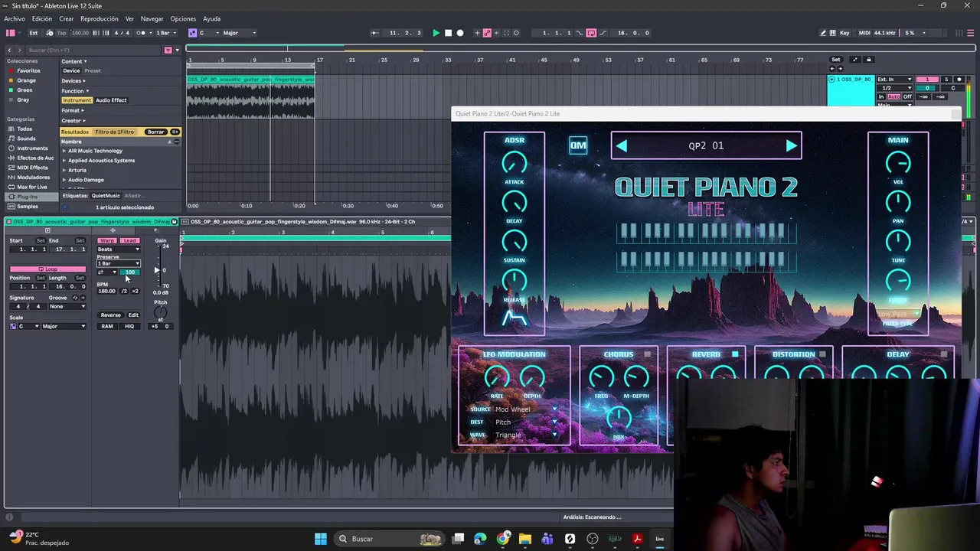The height and width of the screenshot is (551, 980).
Task: Click the Ableton Live taskbar icon
Action: pos(659,539)
